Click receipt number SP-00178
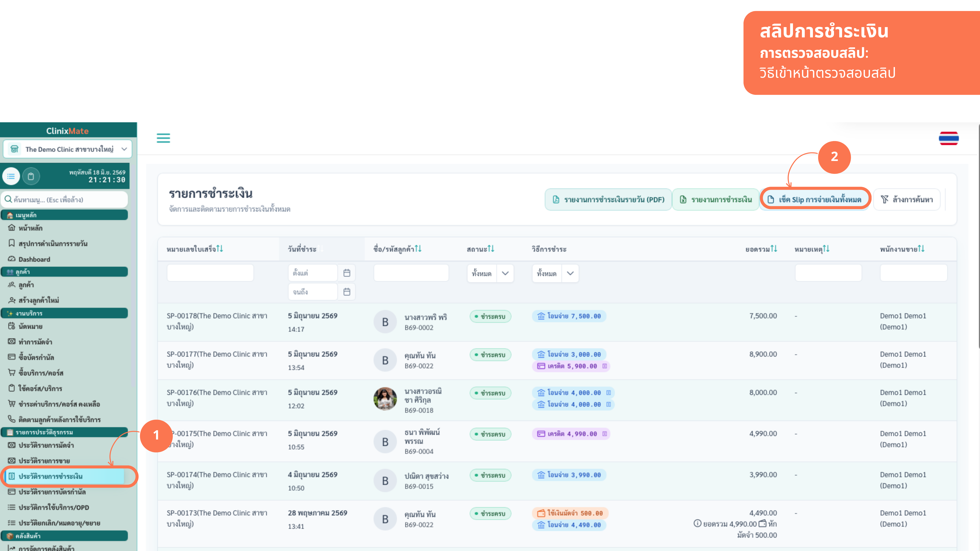This screenshot has width=980, height=551. pos(217,321)
